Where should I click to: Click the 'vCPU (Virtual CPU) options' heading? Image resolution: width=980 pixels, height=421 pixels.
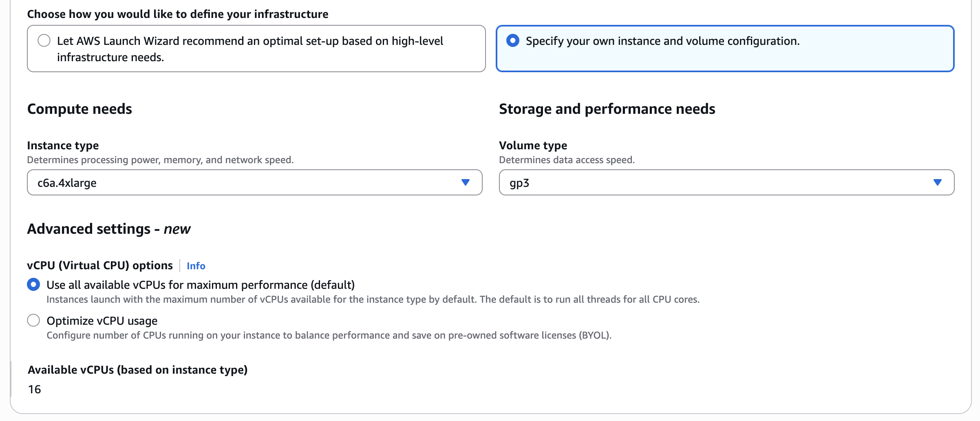point(99,265)
